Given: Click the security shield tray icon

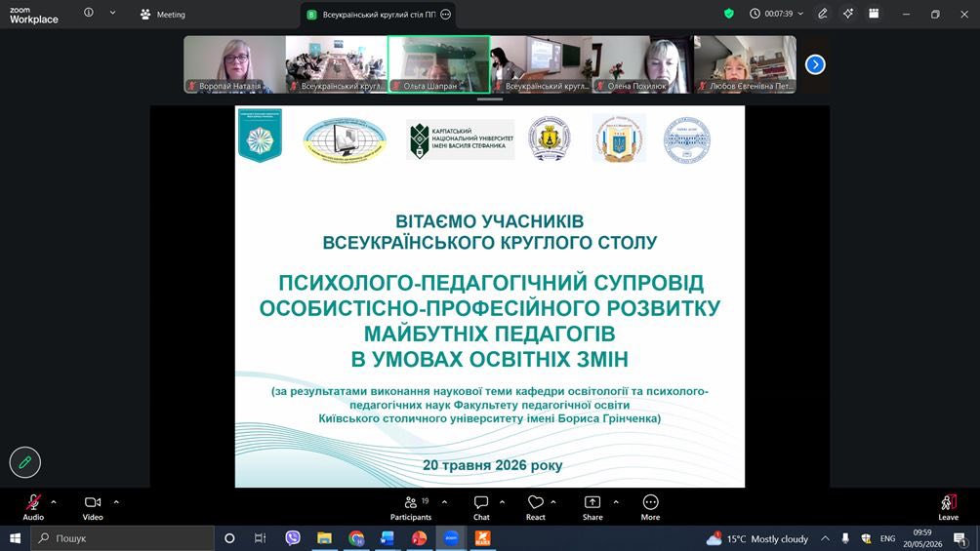Looking at the screenshot, I should (866, 538).
